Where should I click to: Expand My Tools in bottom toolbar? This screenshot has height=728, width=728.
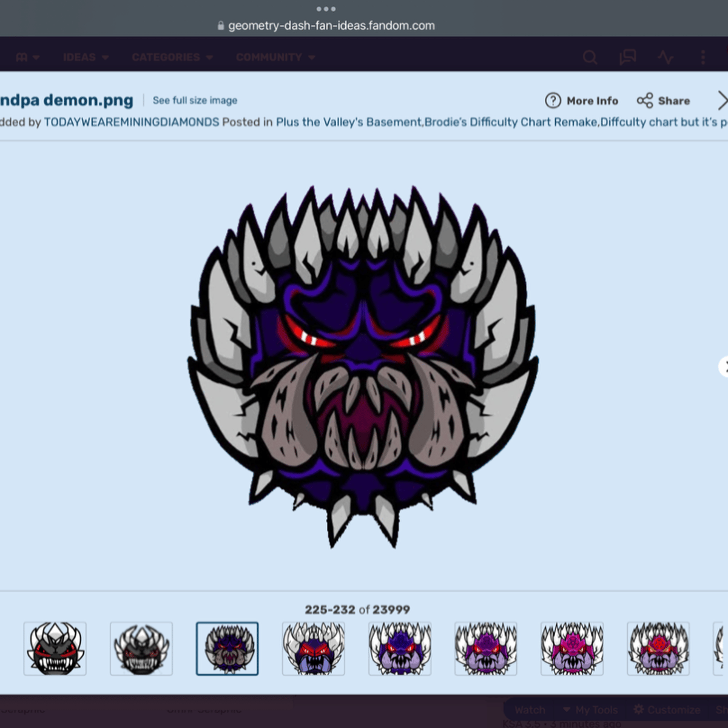590,710
